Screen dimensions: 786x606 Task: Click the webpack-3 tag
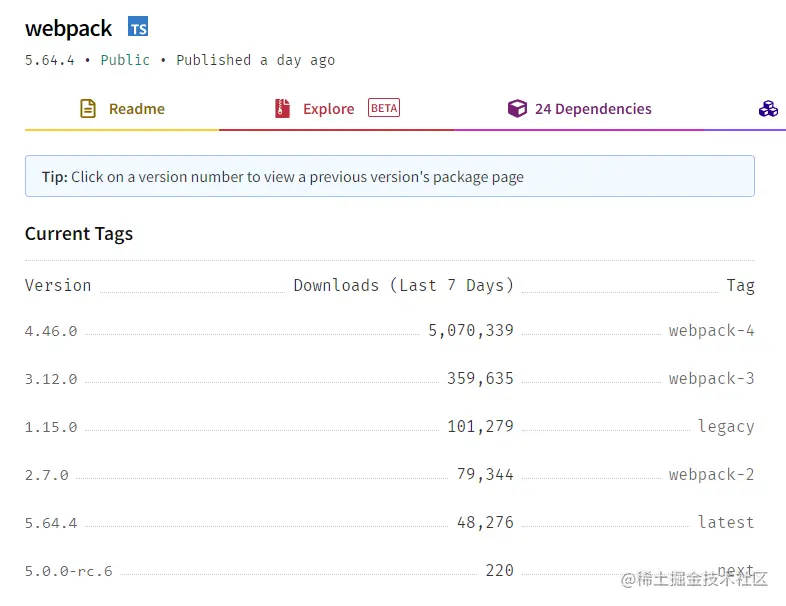pos(712,378)
